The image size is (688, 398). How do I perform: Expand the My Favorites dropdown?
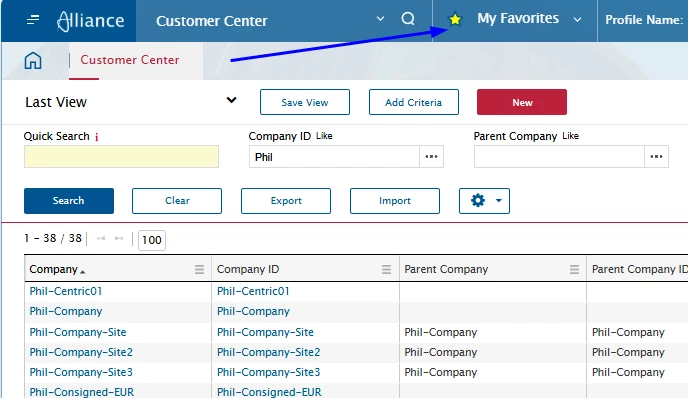[577, 20]
